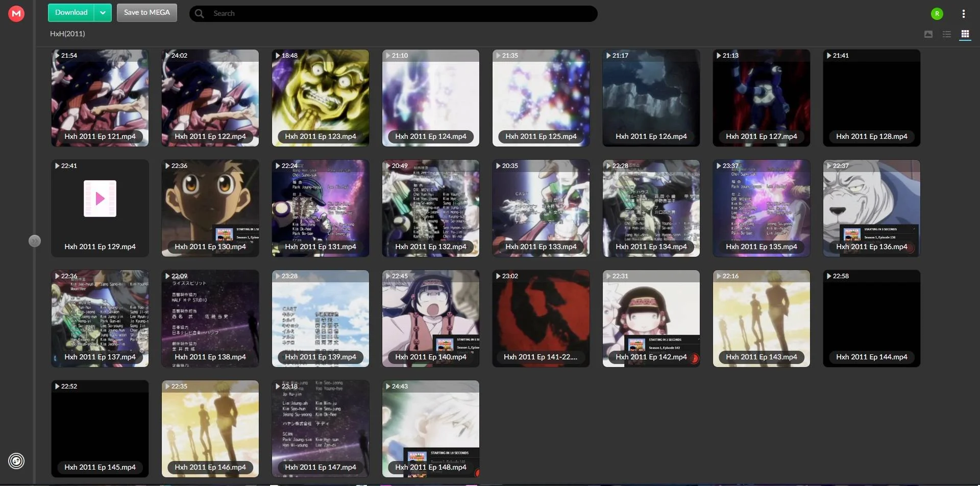Select Hxh 2011 Ep 133.mp4 video
Viewport: 980px width, 486px height.
pyautogui.click(x=541, y=208)
